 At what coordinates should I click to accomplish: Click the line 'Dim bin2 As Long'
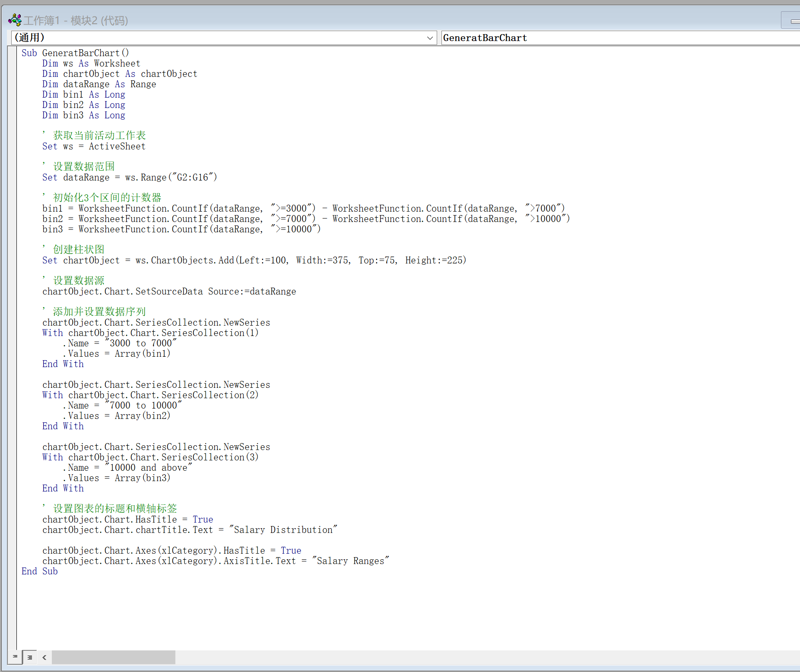pos(84,105)
